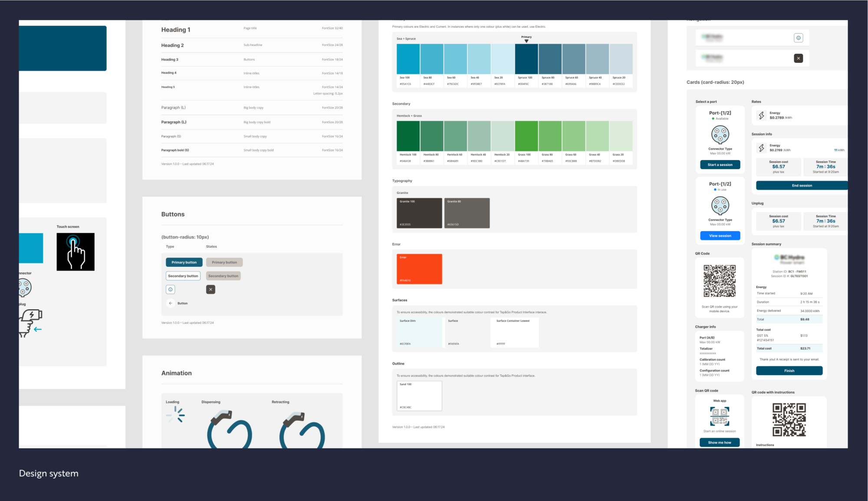Select the Grass 100 color swatch
The height and width of the screenshot is (501, 868).
[x=526, y=135]
